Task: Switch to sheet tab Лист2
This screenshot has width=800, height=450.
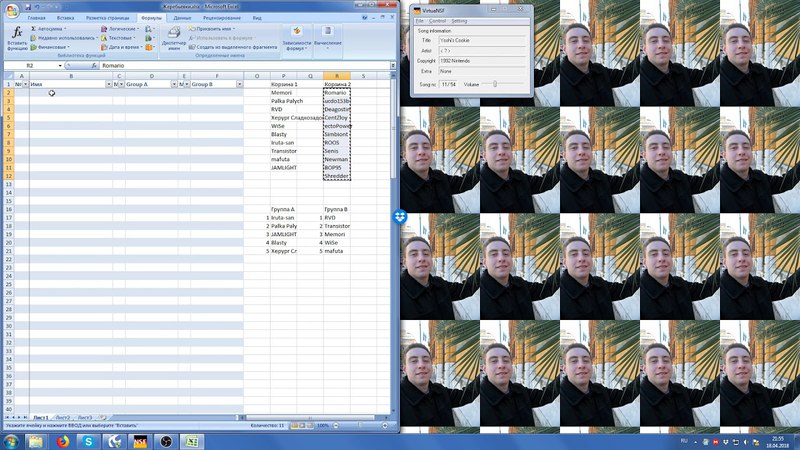Action: click(62, 417)
